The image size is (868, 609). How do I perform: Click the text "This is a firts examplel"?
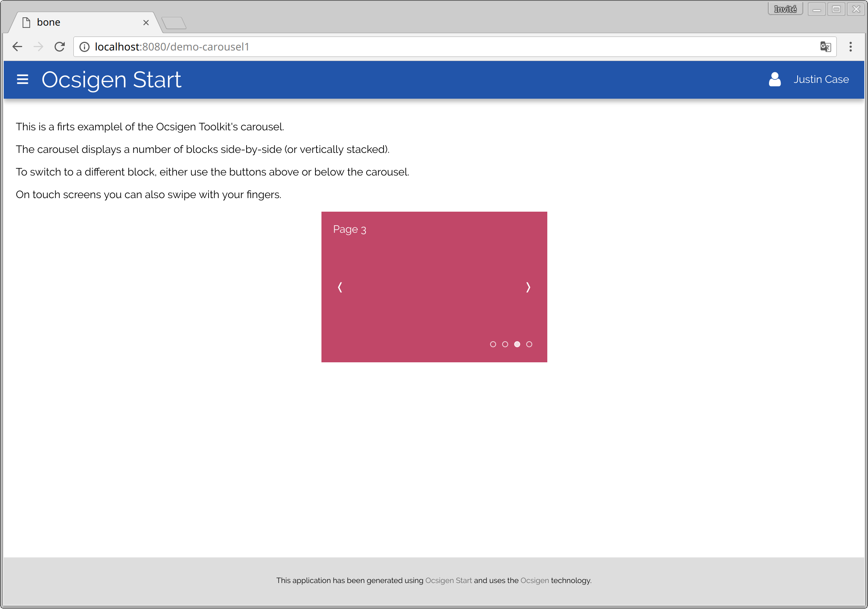69,127
